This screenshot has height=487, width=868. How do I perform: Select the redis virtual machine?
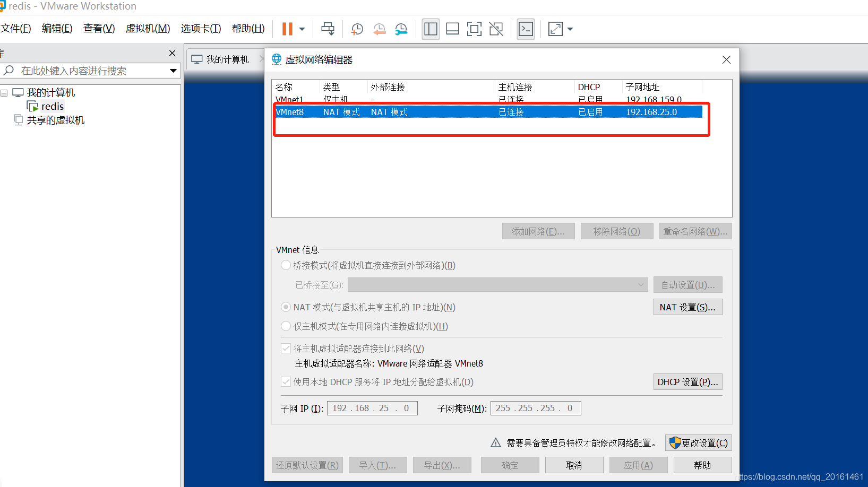[x=53, y=106]
